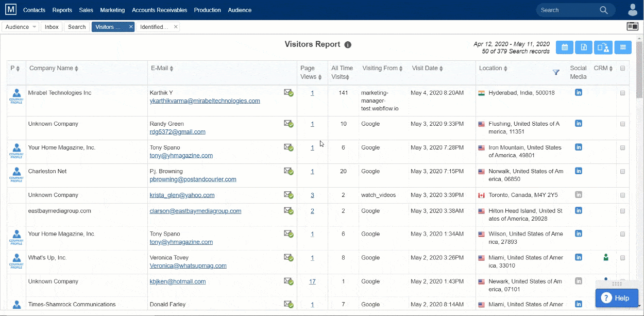The height and width of the screenshot is (316, 644).
Task: Click gray LinkedIn icon for Toronto row
Action: click(x=579, y=194)
